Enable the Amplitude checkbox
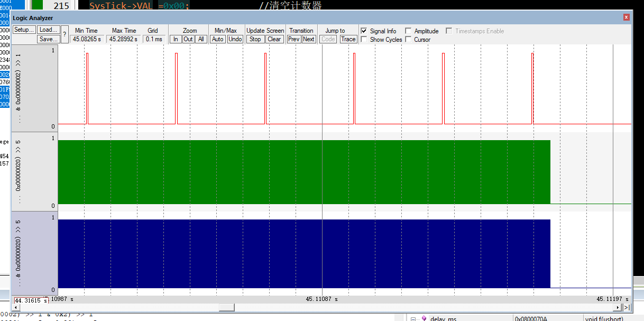This screenshot has height=321, width=644. click(x=408, y=31)
